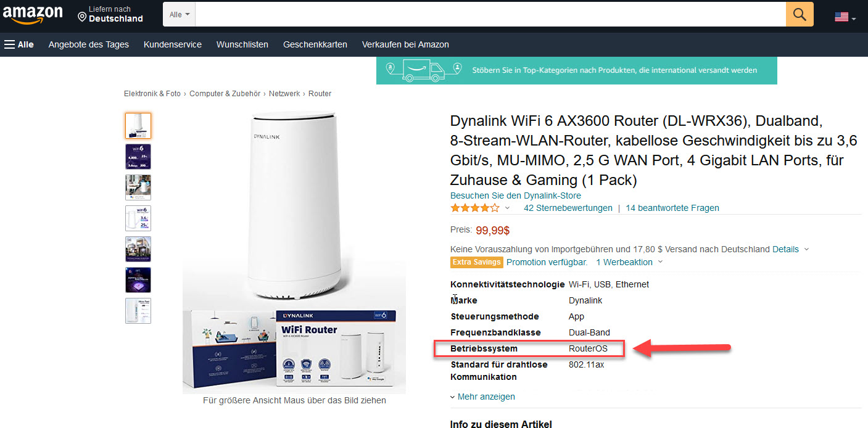The width and height of the screenshot is (868, 428).
Task: Expand import fee Details chevron
Action: pos(806,249)
